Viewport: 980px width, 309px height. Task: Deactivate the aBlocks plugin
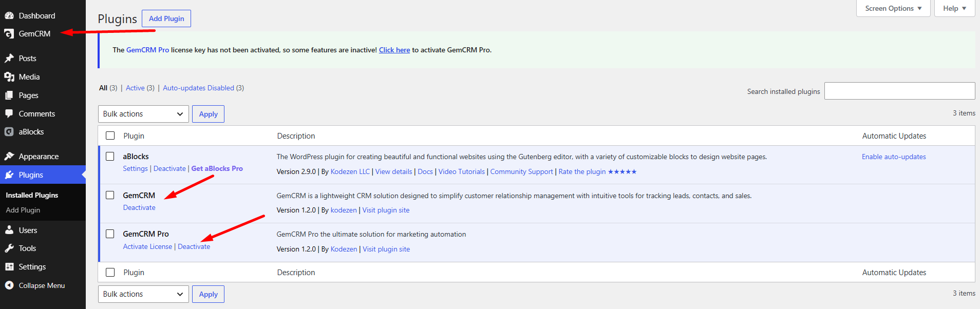169,168
